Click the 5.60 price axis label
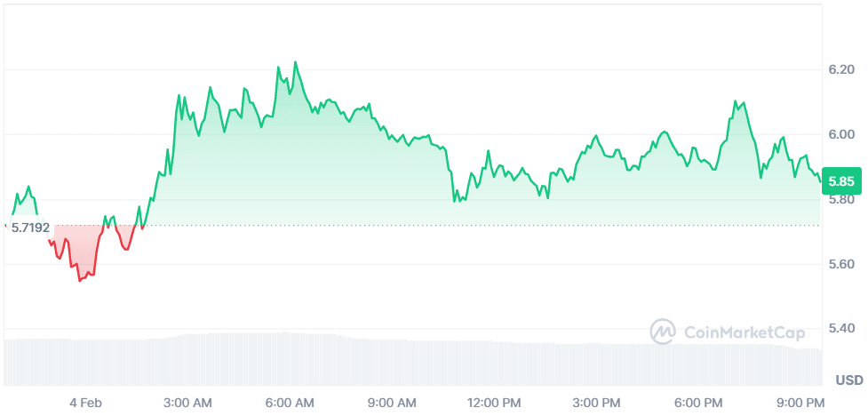 click(x=840, y=264)
